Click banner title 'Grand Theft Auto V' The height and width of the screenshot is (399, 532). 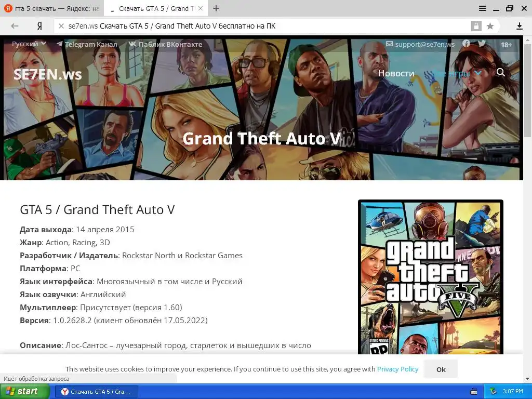(x=261, y=138)
